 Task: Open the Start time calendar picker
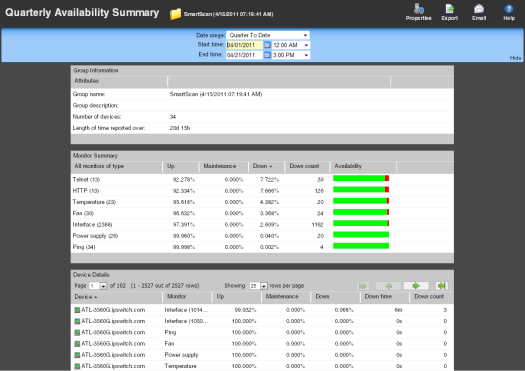pyautogui.click(x=267, y=45)
